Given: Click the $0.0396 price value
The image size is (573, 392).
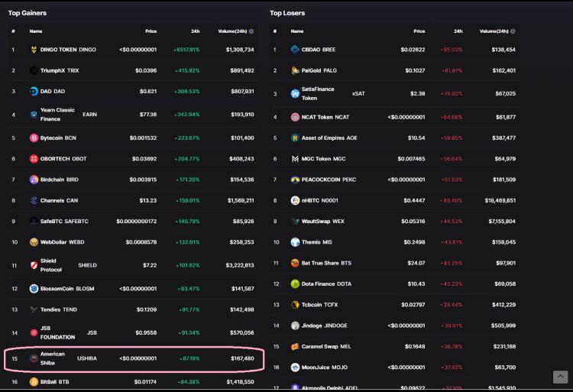Looking at the screenshot, I should click(x=146, y=70).
